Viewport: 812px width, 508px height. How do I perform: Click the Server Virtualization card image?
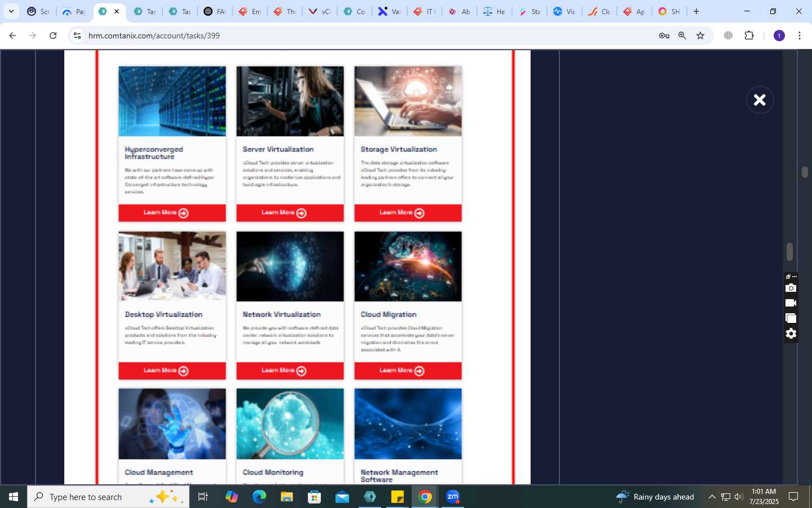coord(290,101)
